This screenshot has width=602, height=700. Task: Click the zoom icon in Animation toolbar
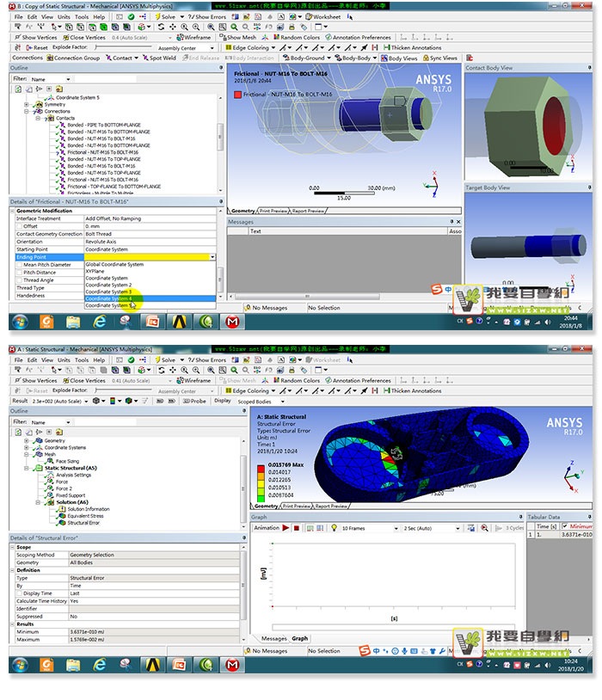[484, 528]
